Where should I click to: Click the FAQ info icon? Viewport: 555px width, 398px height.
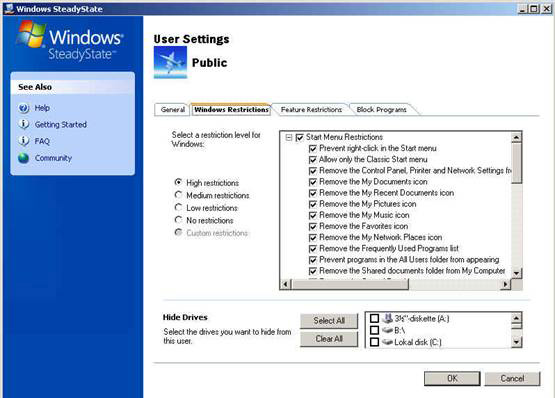[24, 141]
